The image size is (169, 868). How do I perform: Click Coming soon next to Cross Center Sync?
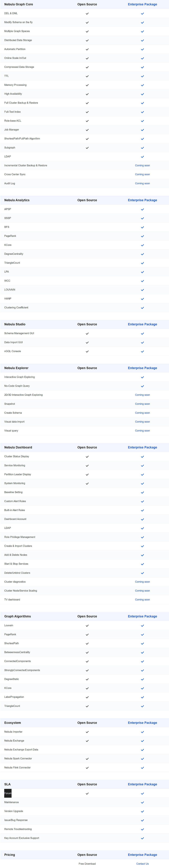pyautogui.click(x=142, y=174)
